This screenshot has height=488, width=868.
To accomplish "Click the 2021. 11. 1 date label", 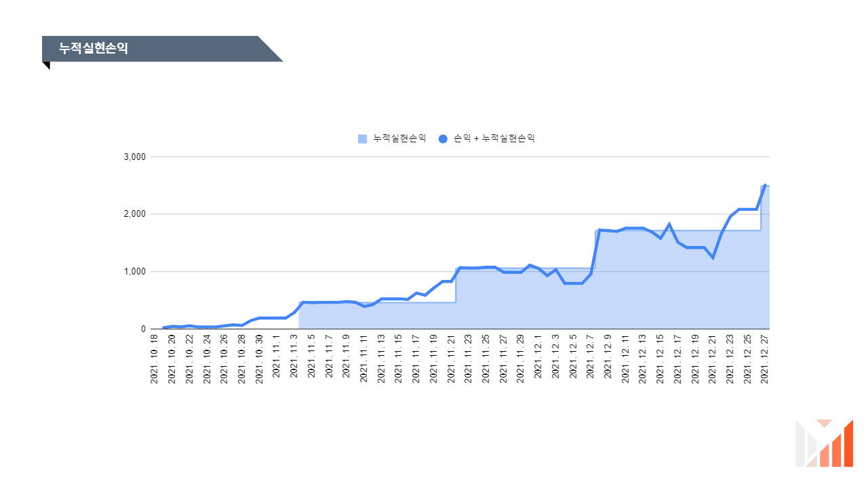I will click(277, 357).
